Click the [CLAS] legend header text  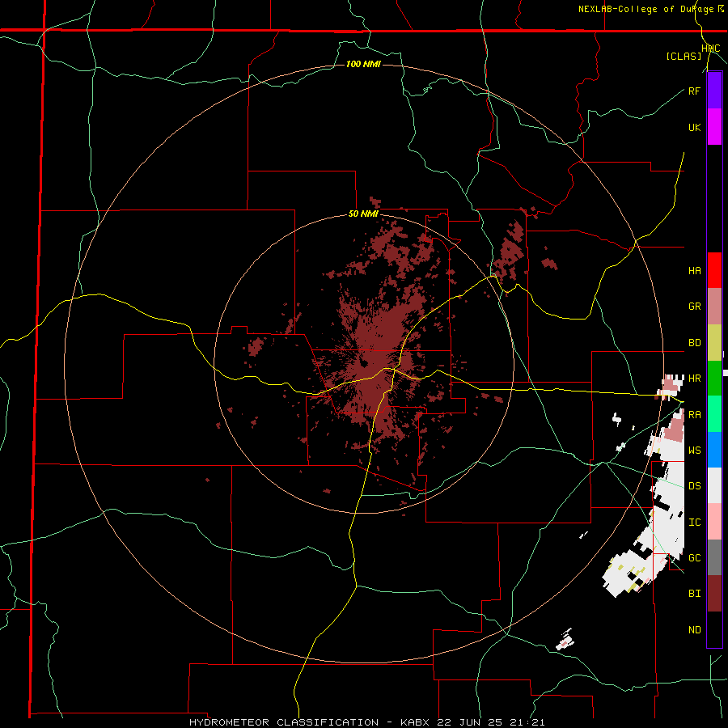[684, 56]
